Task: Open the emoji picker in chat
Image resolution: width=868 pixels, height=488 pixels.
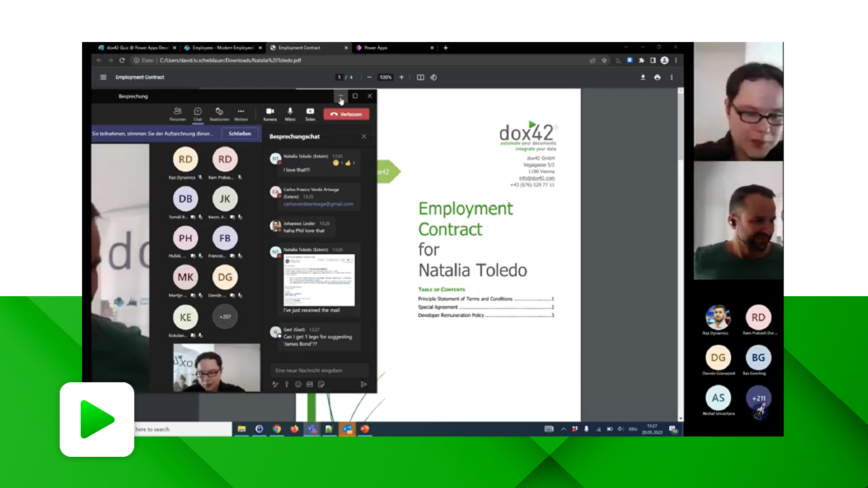Action: [x=298, y=384]
